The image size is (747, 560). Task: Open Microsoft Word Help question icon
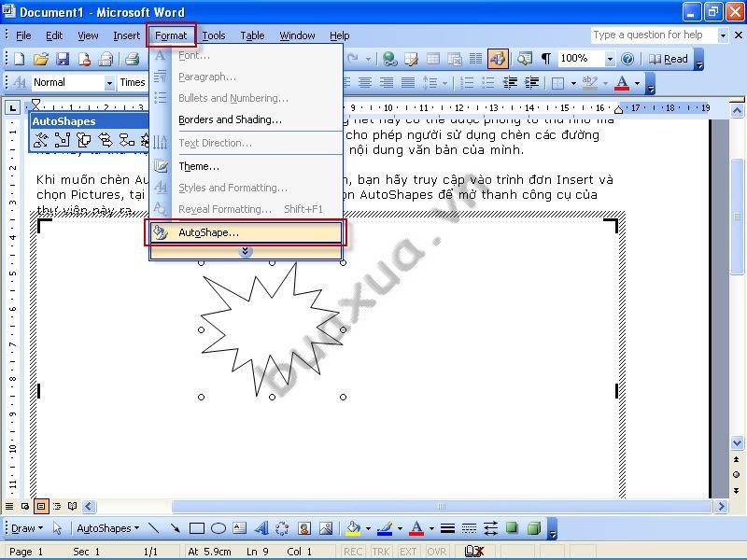(627, 59)
